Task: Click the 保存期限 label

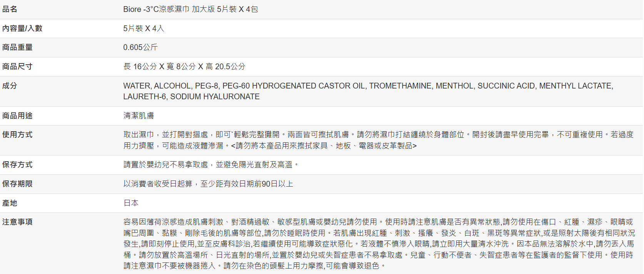Action: tap(17, 184)
